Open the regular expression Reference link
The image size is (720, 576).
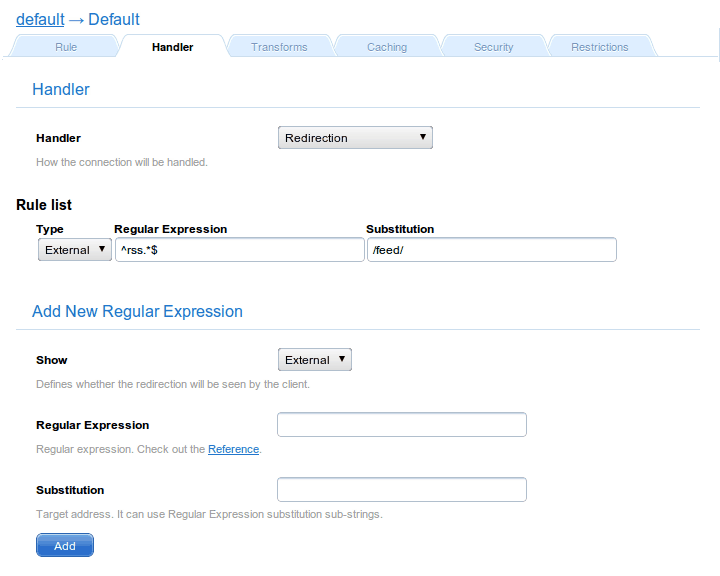(233, 450)
